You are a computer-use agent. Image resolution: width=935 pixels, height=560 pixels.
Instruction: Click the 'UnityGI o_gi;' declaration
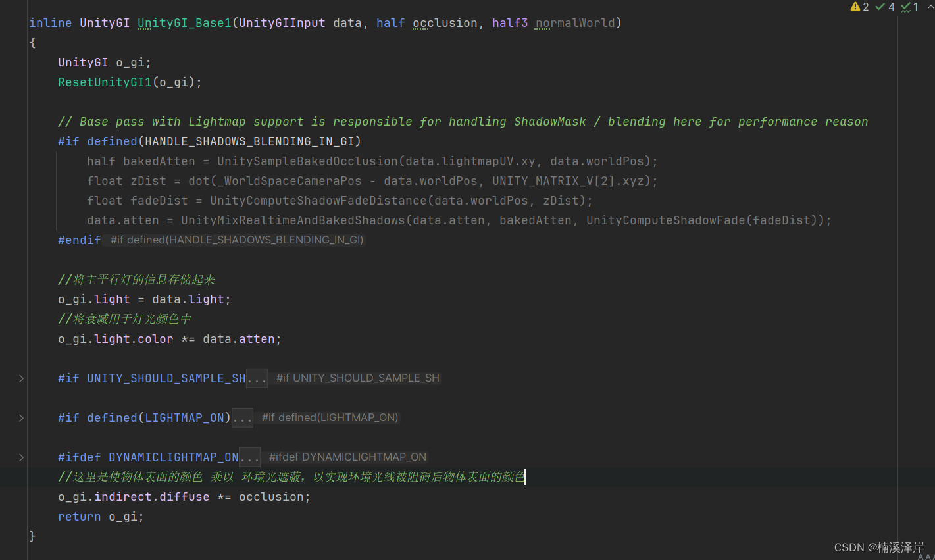pyautogui.click(x=105, y=63)
